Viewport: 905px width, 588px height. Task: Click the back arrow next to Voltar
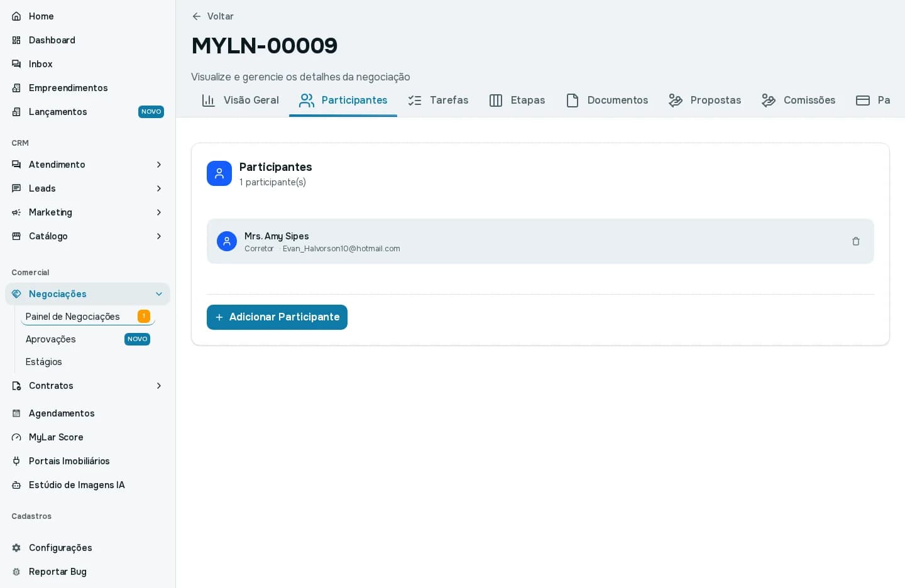197,16
